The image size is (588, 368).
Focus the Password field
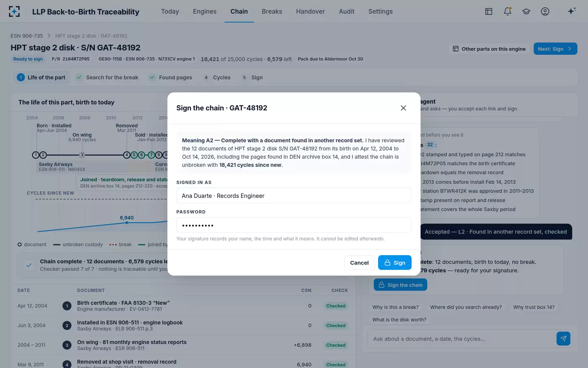pos(294,225)
